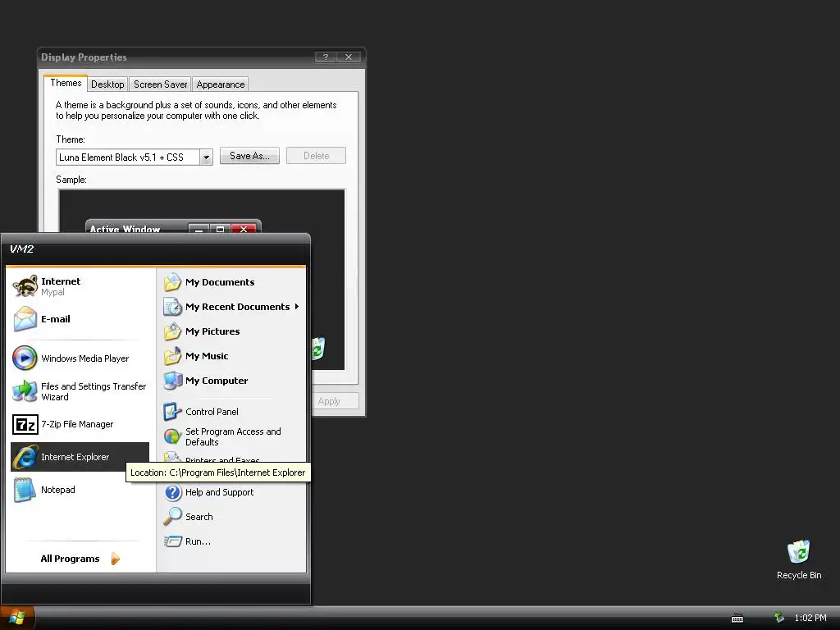Open the Notepad icon
This screenshot has width=840, height=630.
click(25, 490)
